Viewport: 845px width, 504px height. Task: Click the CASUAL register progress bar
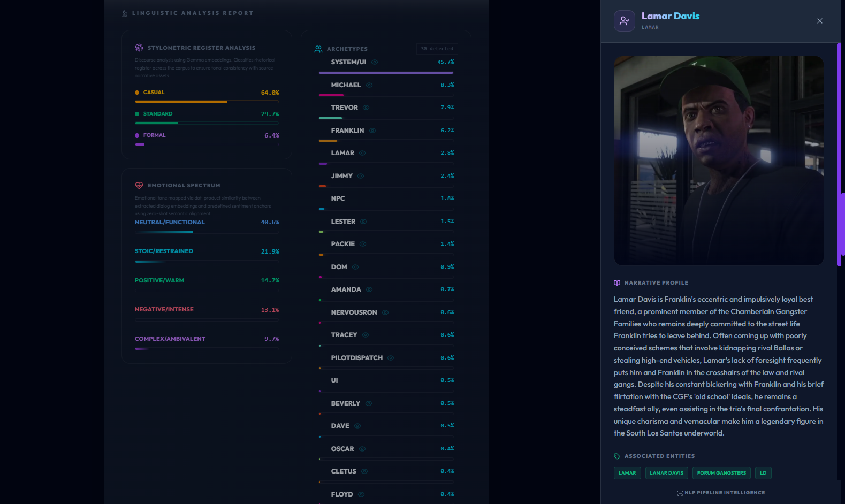coord(207,102)
